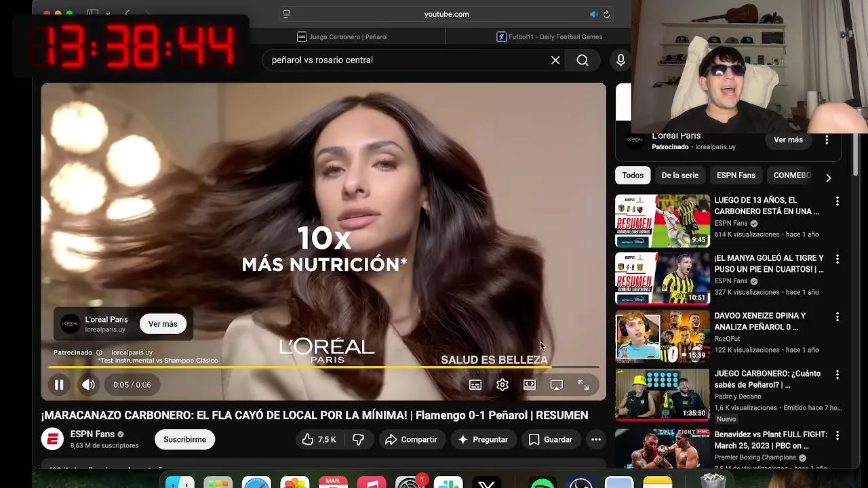
Task: Open lorealparis.uy link beside Patrocinado
Action: coord(132,352)
